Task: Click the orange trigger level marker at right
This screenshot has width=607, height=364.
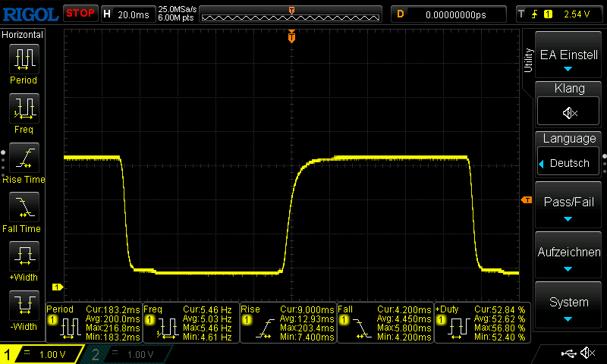Action: [x=526, y=199]
